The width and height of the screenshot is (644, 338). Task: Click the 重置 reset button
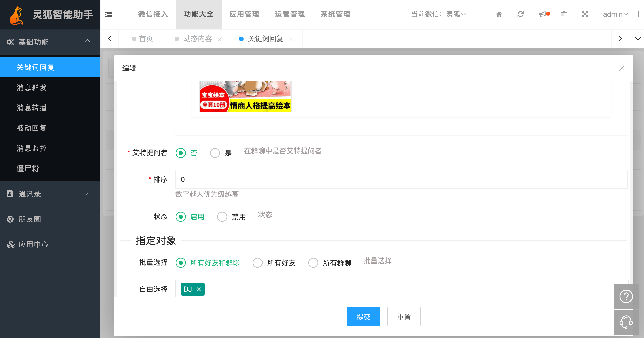[404, 317]
